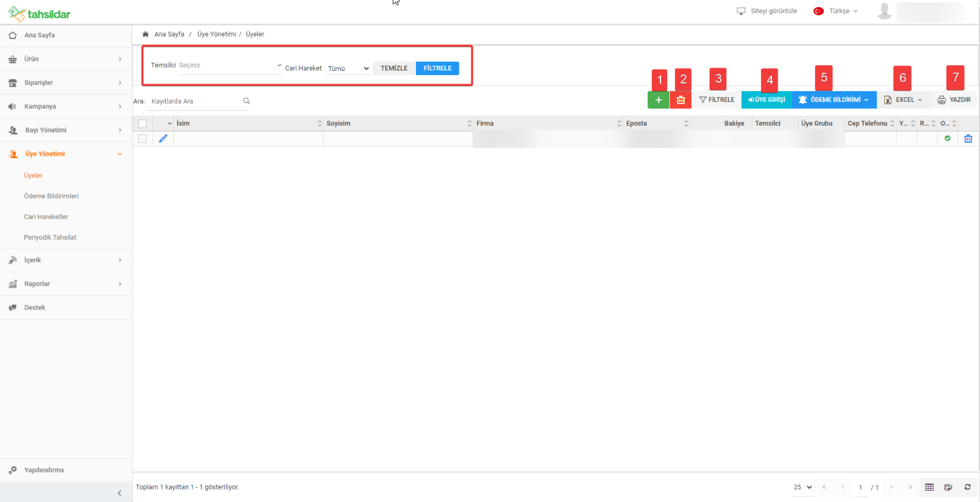Click the Eposta column sort arrows

tap(686, 124)
